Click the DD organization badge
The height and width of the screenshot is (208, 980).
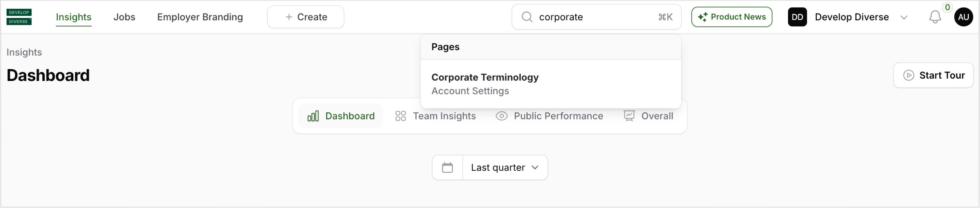797,17
